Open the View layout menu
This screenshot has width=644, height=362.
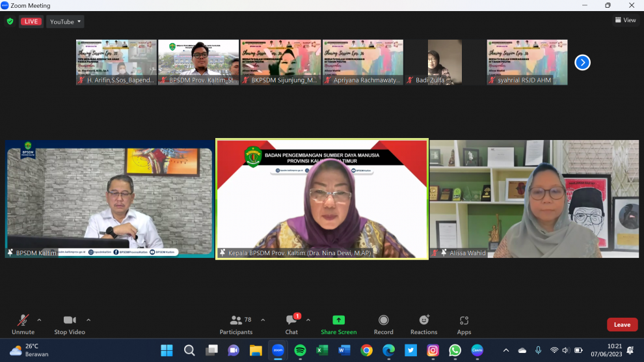(625, 20)
